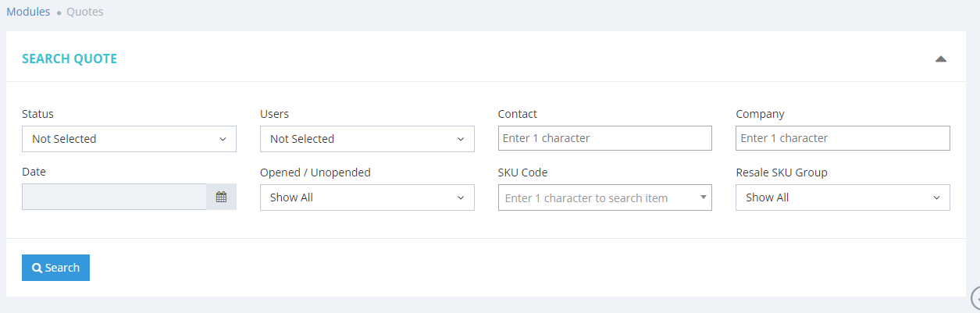Expand the Users dropdown
Image resolution: width=980 pixels, height=313 pixels.
coord(367,139)
